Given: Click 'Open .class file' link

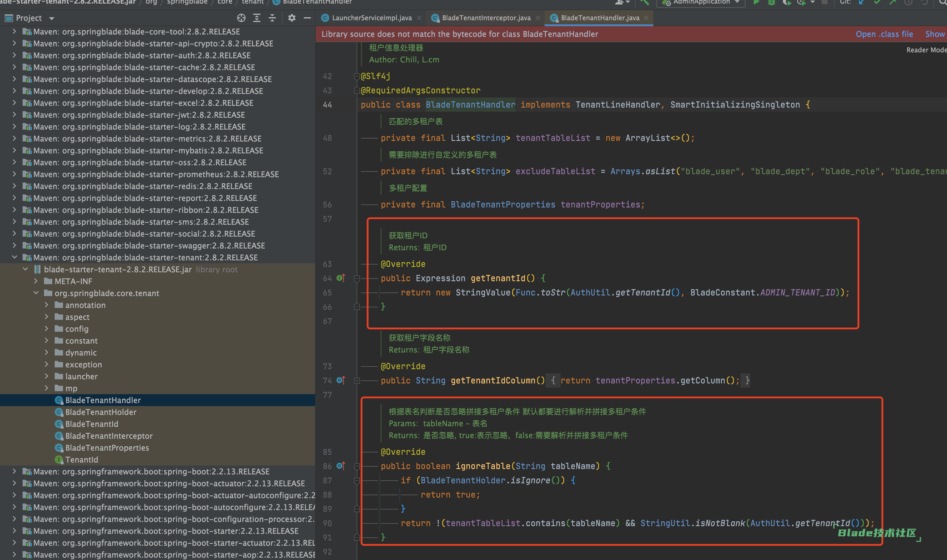Looking at the screenshot, I should (884, 34).
